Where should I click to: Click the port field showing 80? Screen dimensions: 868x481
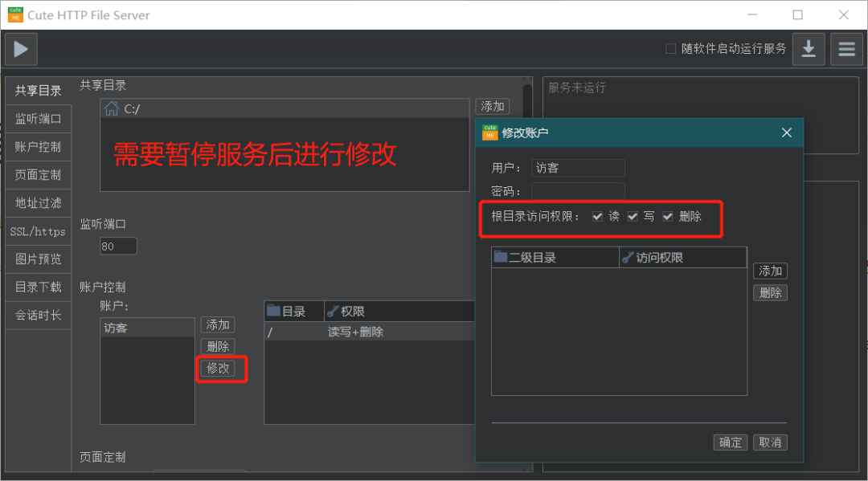(x=118, y=246)
